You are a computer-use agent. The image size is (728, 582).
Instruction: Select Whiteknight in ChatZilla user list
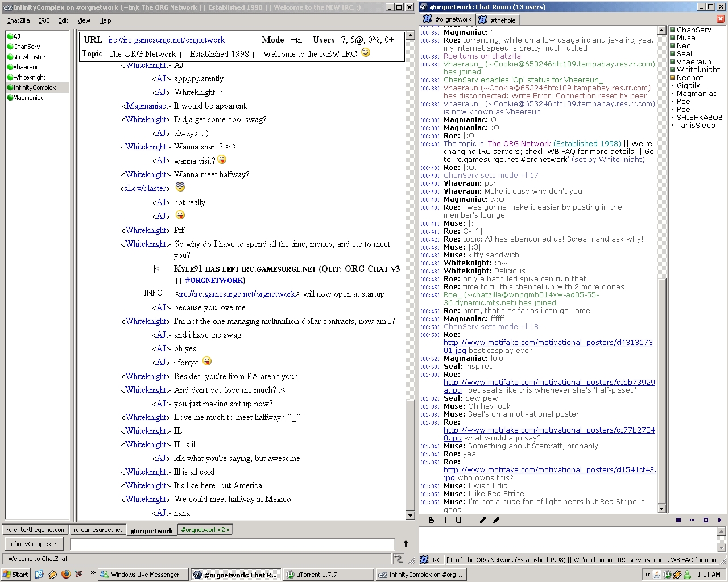37,77
